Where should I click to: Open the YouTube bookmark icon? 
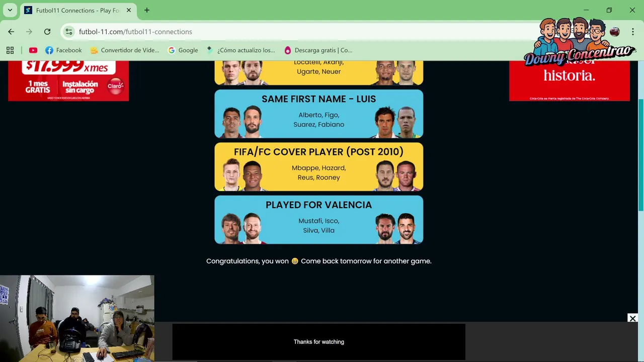click(x=33, y=50)
